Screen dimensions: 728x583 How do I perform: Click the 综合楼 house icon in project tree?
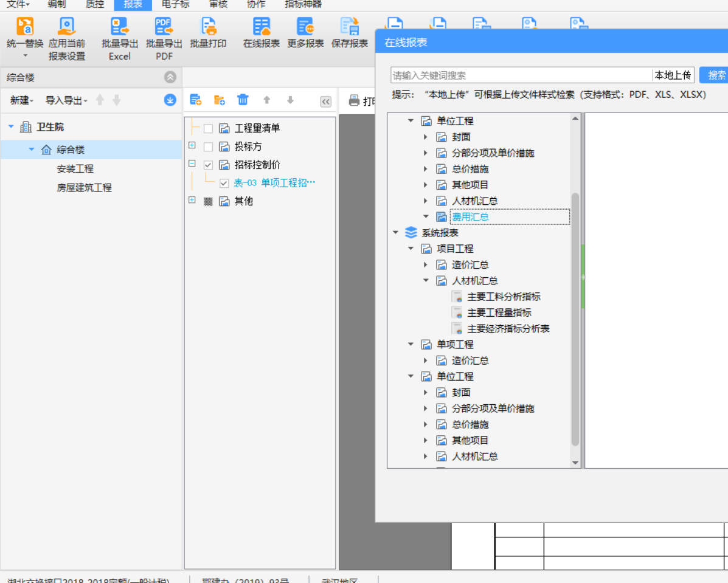pos(46,150)
